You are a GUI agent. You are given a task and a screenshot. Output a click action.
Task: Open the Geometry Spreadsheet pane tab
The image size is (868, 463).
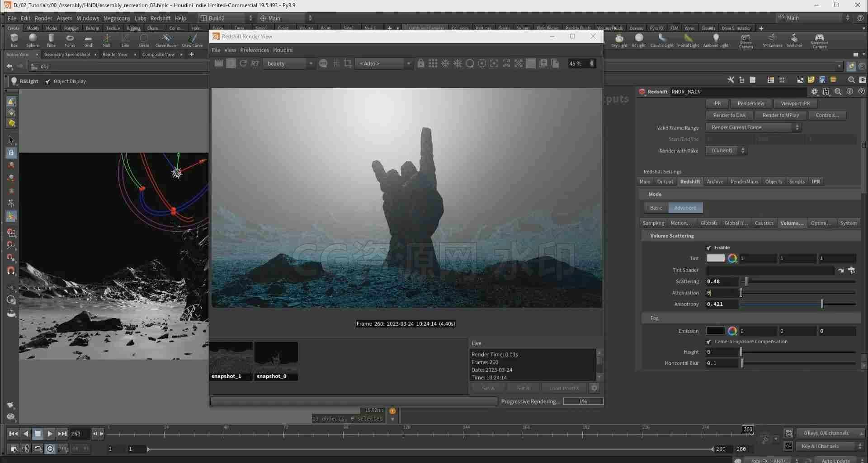click(x=67, y=55)
